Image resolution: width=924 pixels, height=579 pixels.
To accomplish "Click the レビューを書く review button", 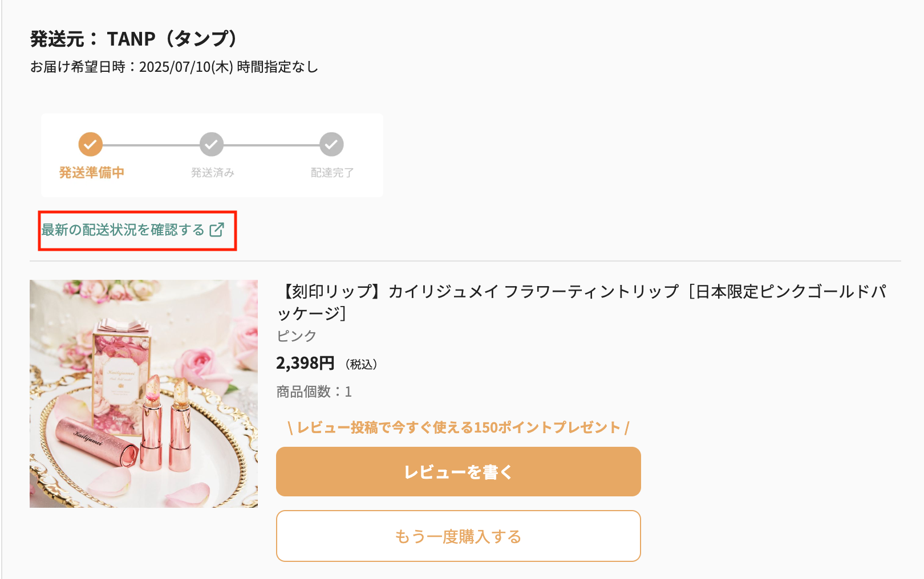I will (x=458, y=471).
